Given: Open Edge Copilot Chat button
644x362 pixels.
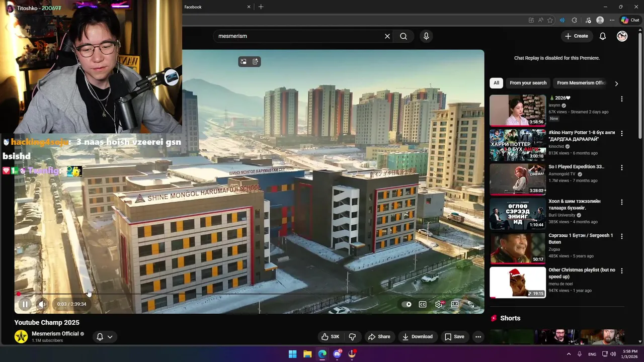Looking at the screenshot, I should pos(630,20).
